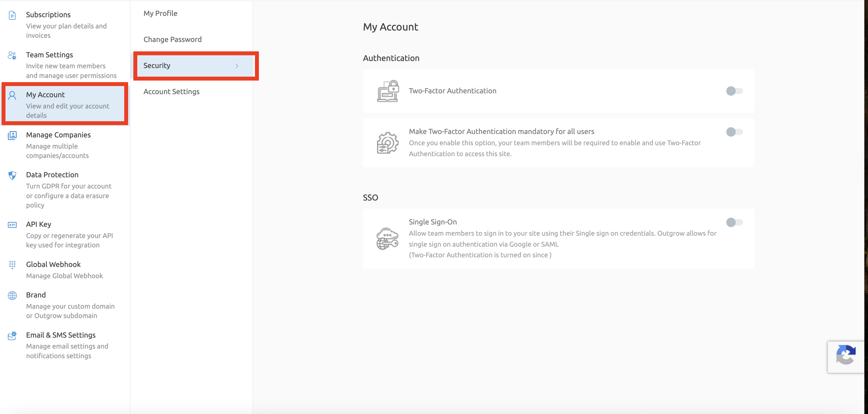Click the Email & SMS Settings icon
This screenshot has width=868, height=414.
coord(12,336)
